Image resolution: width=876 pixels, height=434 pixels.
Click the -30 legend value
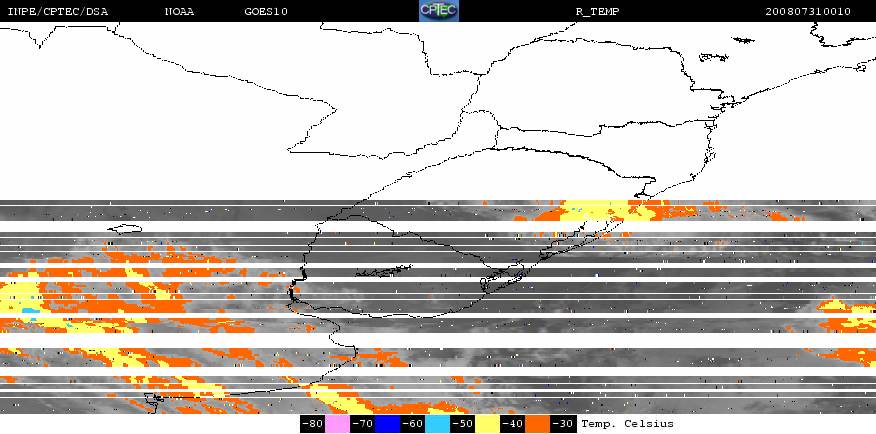pos(562,424)
